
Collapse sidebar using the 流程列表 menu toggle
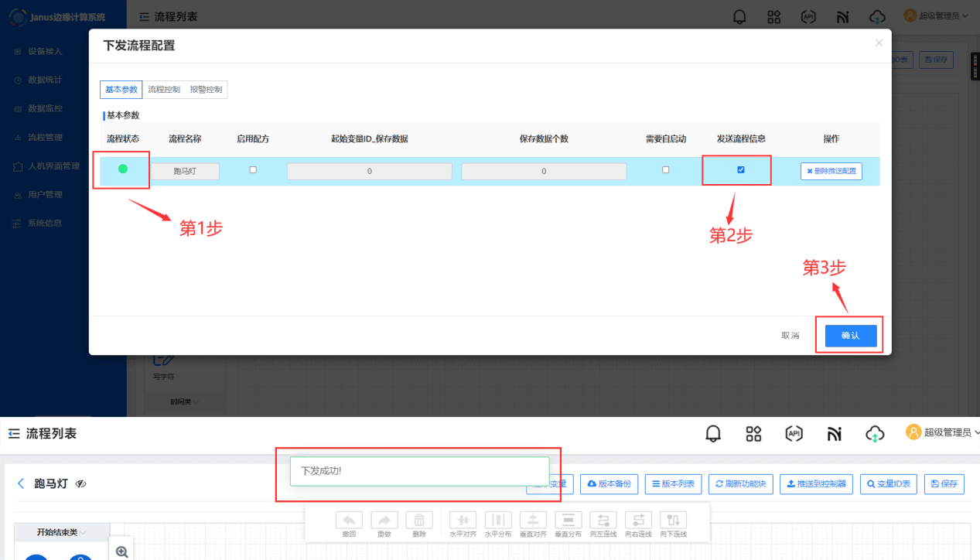click(13, 434)
